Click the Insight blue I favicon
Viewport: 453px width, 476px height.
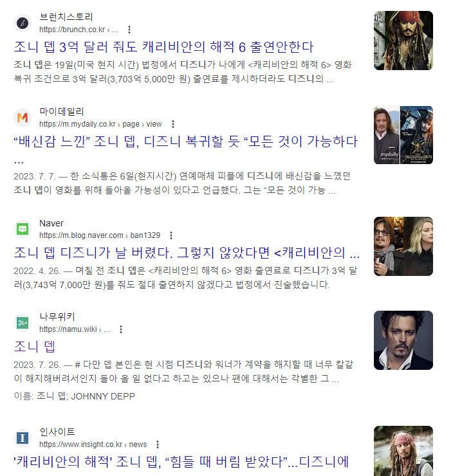[23, 438]
